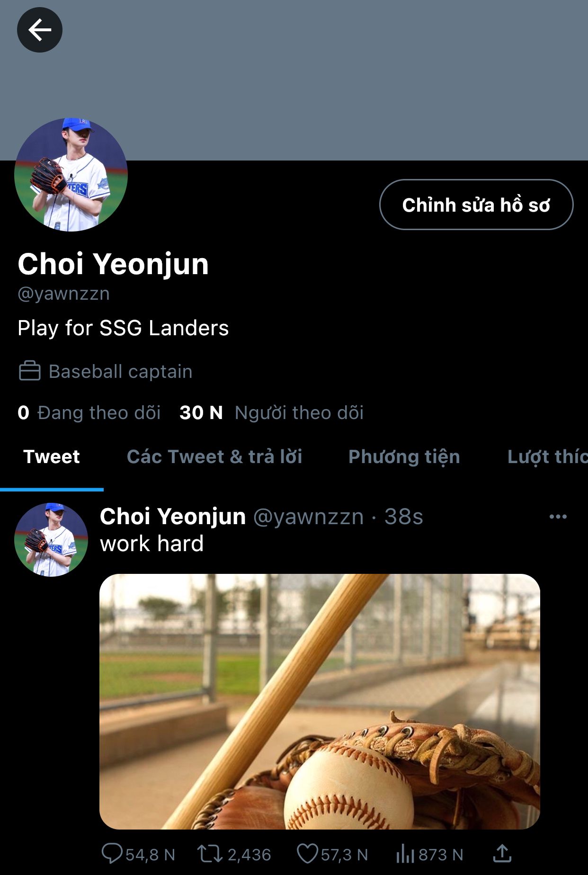Tap the back arrow icon
588x875 pixels.
40,30
